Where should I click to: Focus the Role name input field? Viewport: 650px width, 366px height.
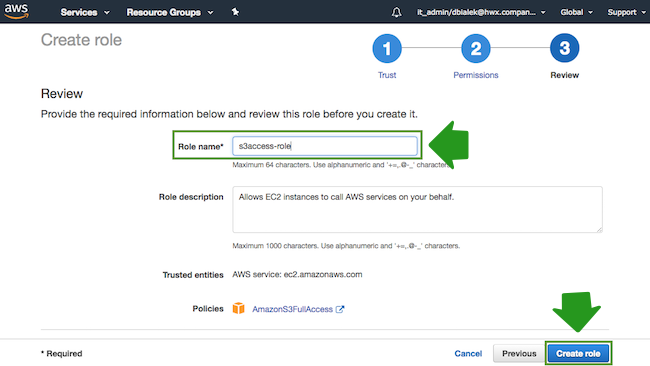(x=325, y=146)
